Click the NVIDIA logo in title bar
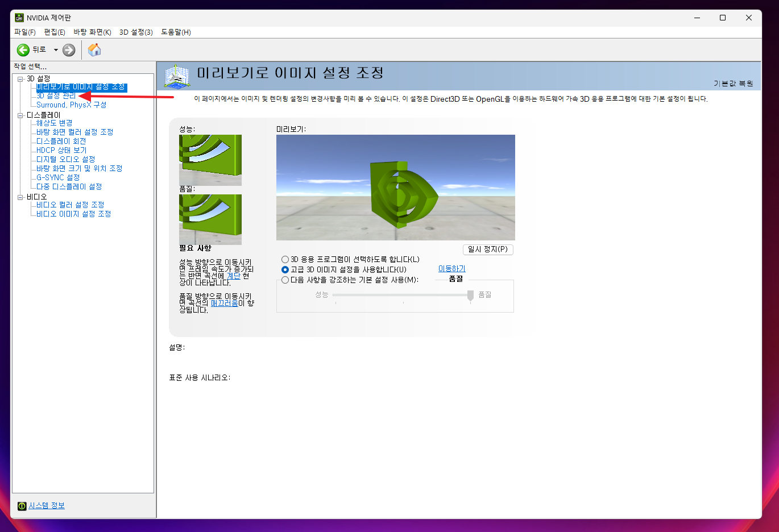The width and height of the screenshot is (779, 532). tap(19, 18)
